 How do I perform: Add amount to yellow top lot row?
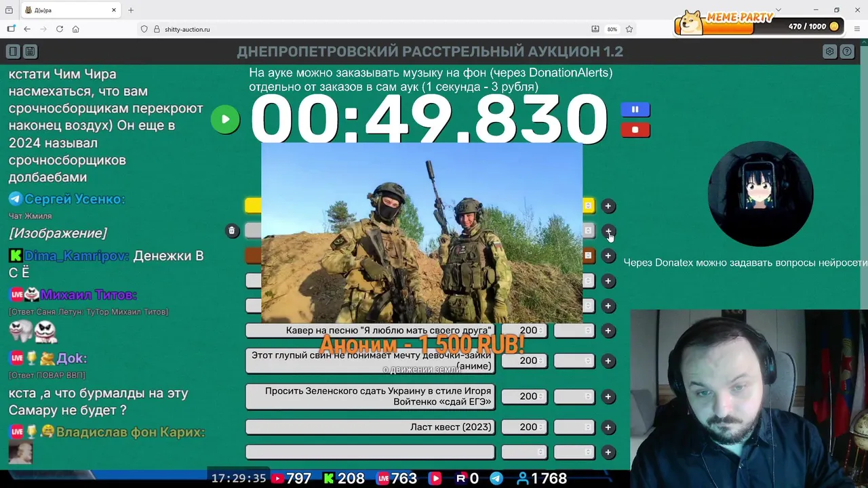coord(608,206)
